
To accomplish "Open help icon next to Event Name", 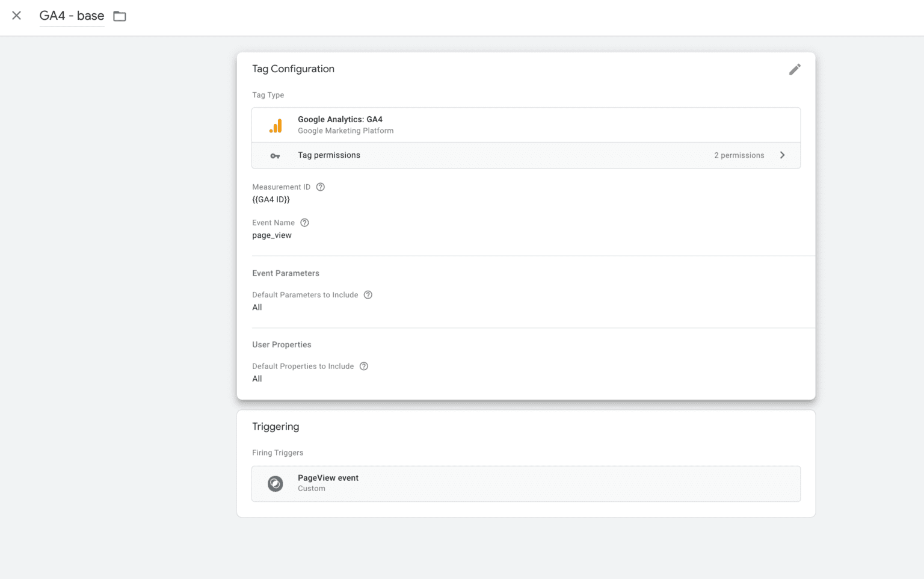I will click(x=305, y=223).
